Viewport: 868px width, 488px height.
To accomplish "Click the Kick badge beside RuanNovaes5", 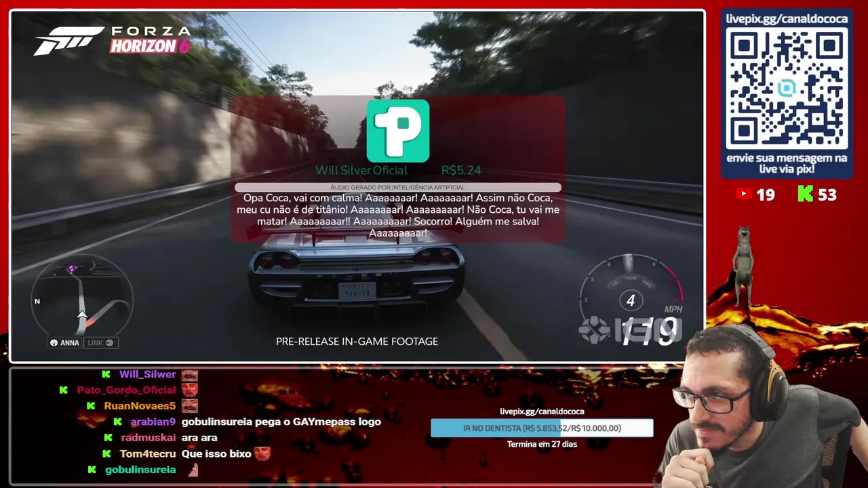I will [91, 406].
